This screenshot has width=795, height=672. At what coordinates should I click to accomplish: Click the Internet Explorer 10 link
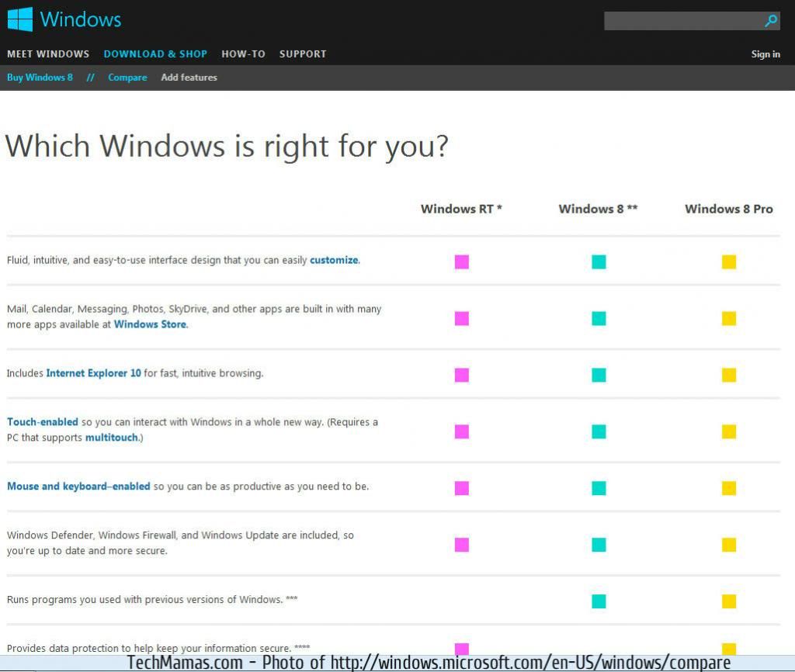point(93,373)
